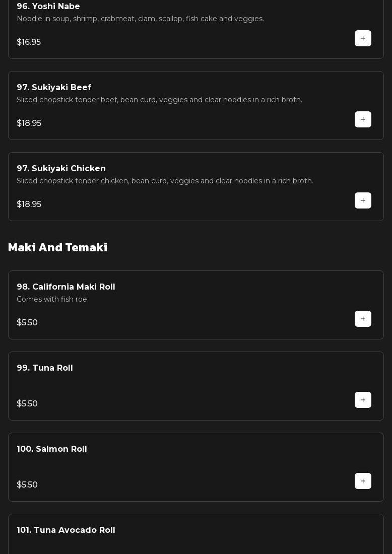Open the 99. Tuna Roll item title
This screenshot has width=392, height=554.
pos(45,368)
